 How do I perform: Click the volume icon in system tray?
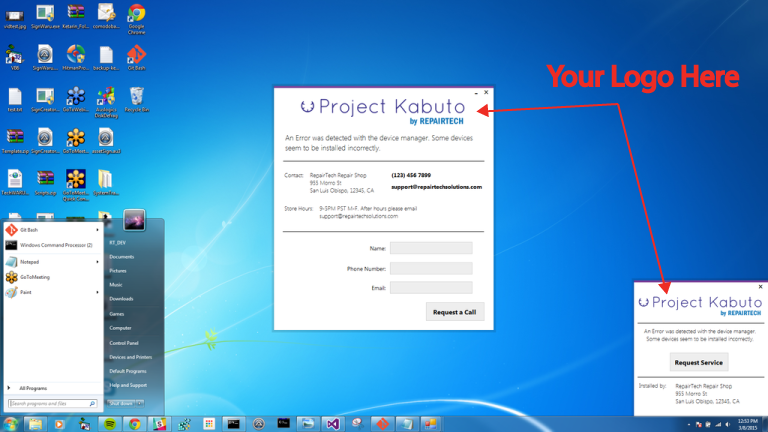coord(728,425)
